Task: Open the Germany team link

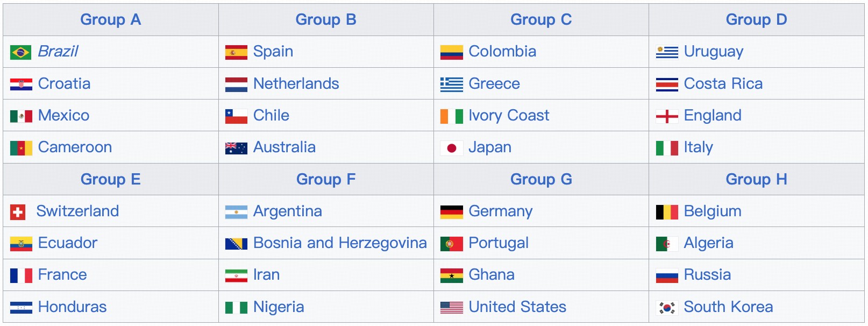Action: coord(500,211)
